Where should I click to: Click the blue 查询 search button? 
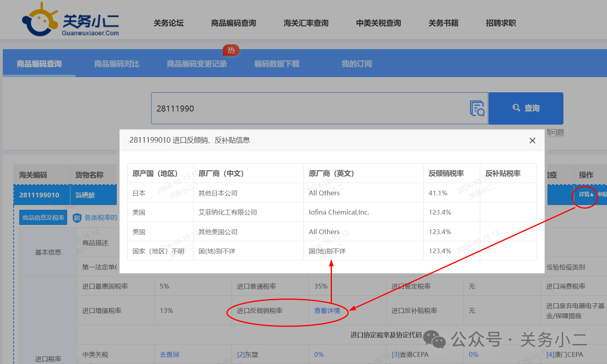pyautogui.click(x=526, y=108)
